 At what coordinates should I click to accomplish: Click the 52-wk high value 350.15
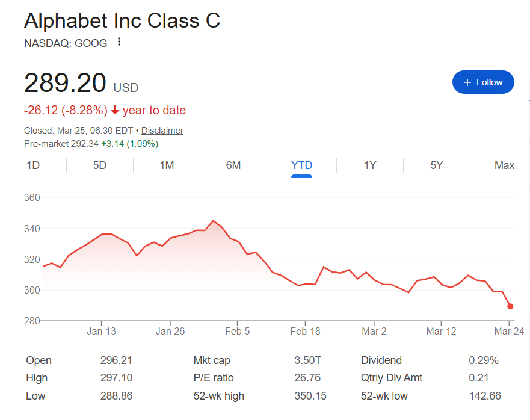[307, 396]
